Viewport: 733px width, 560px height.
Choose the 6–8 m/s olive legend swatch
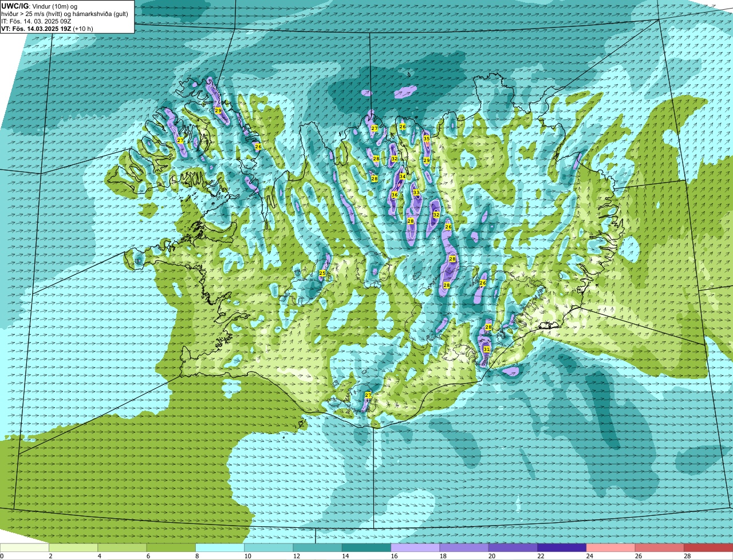click(171, 547)
